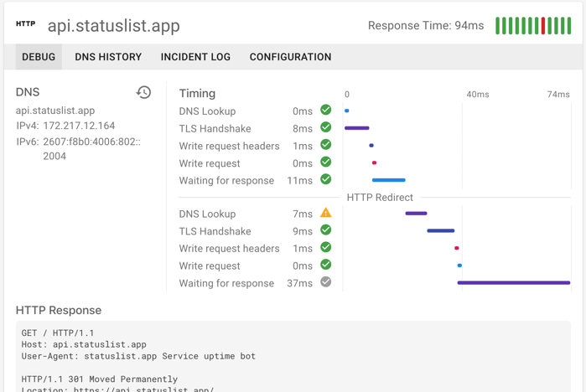The width and height of the screenshot is (586, 392).
Task: Click the 7ms DNS Lookup timeline bar
Action: point(417,214)
